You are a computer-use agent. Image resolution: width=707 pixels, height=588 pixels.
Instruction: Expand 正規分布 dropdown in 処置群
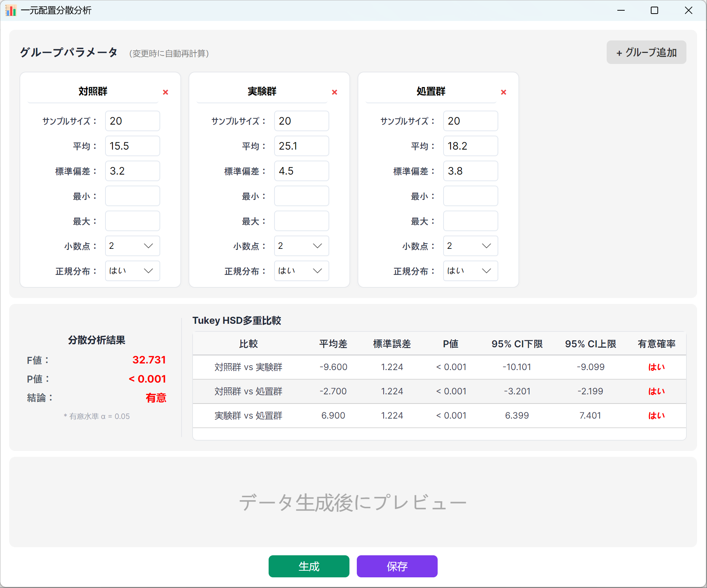[471, 271]
